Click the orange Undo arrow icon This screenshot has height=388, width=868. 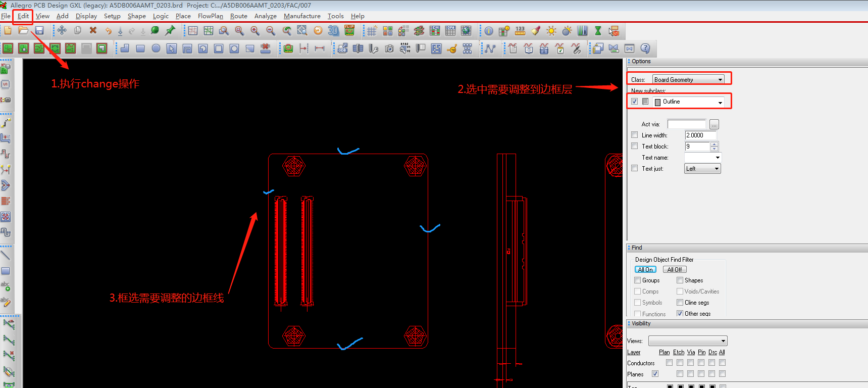pyautogui.click(x=108, y=31)
